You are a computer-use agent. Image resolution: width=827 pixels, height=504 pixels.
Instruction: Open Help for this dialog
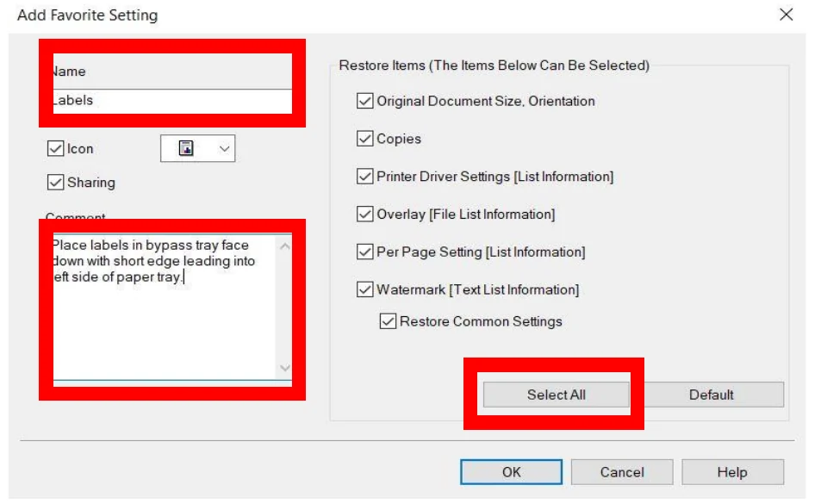point(732,472)
